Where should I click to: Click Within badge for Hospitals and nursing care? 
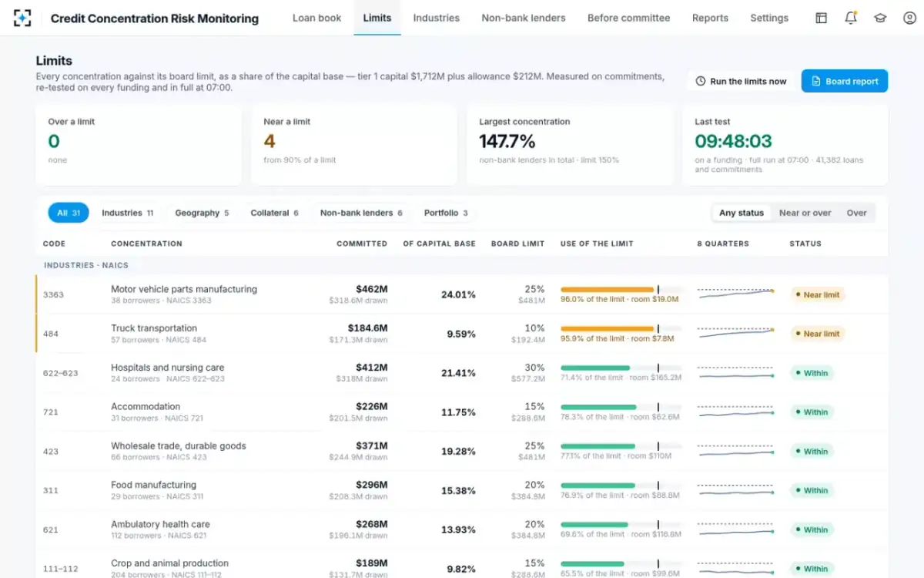pos(812,373)
